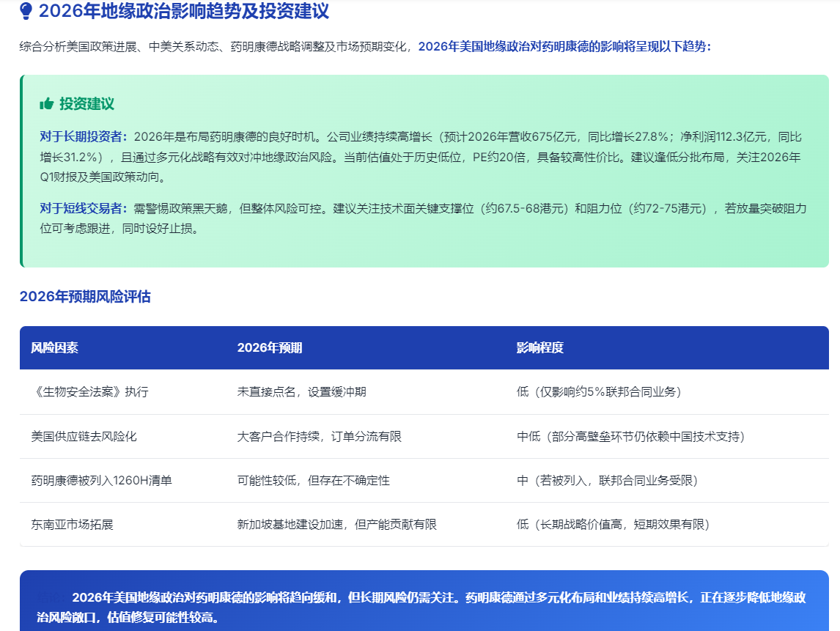
Task: Click the thumbs-up icon next to 投资建议
Action: (47, 103)
